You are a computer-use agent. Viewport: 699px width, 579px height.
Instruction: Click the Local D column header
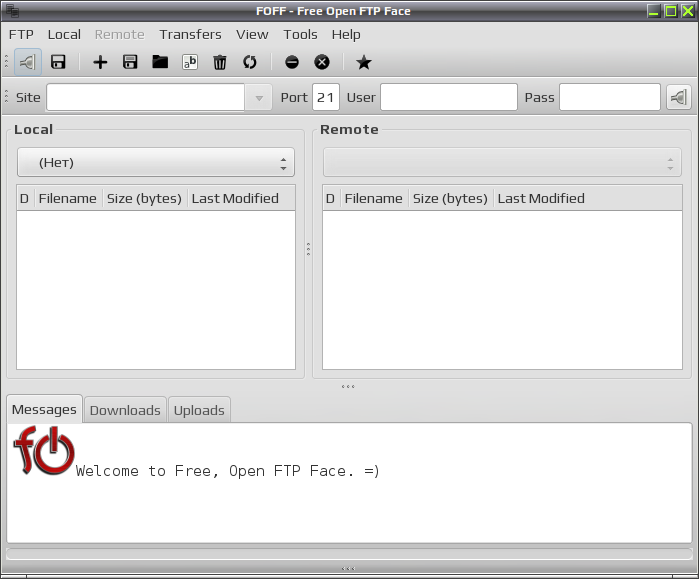point(25,198)
